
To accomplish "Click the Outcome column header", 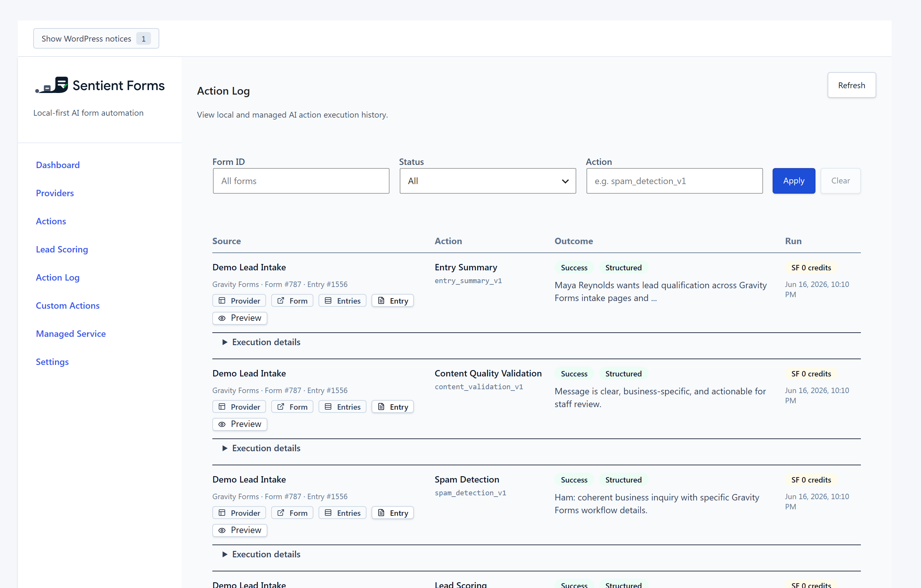I will (574, 241).
